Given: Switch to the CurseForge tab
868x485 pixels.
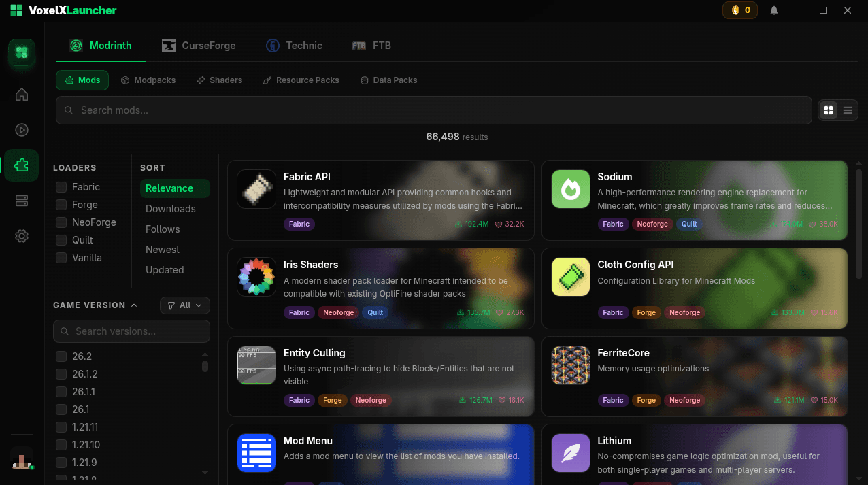Looking at the screenshot, I should pos(199,46).
